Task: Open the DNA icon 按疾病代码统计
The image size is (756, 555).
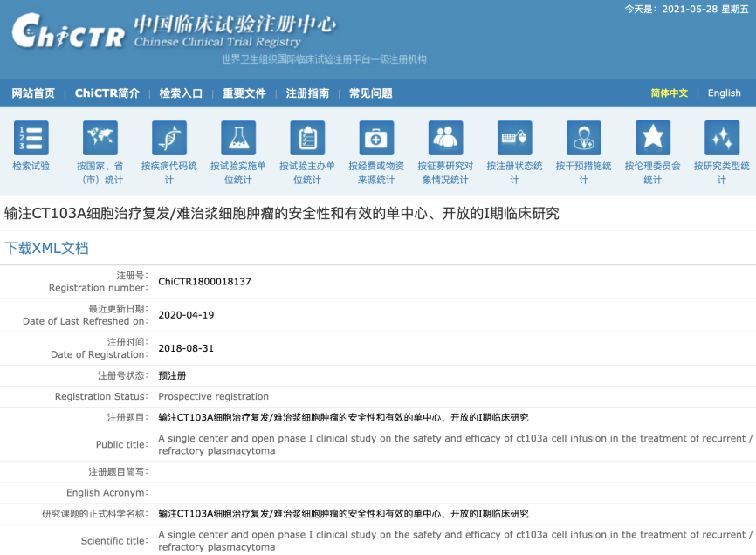Action: [x=169, y=138]
